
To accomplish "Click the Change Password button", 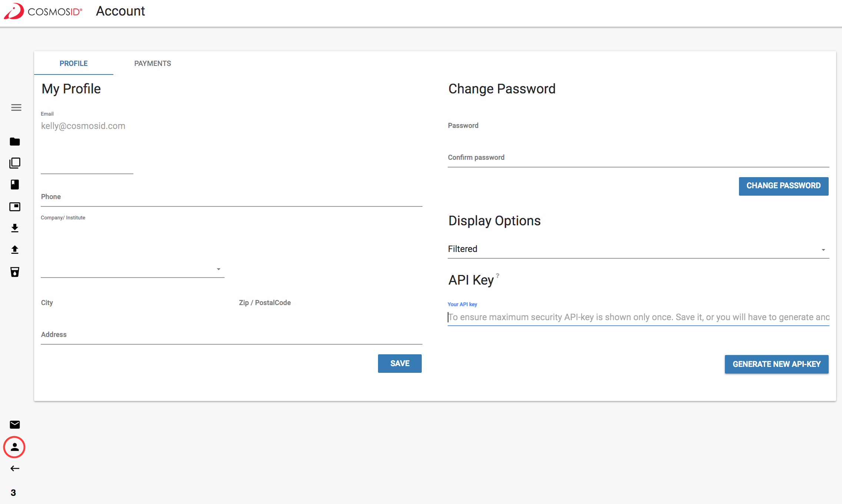I will (783, 186).
